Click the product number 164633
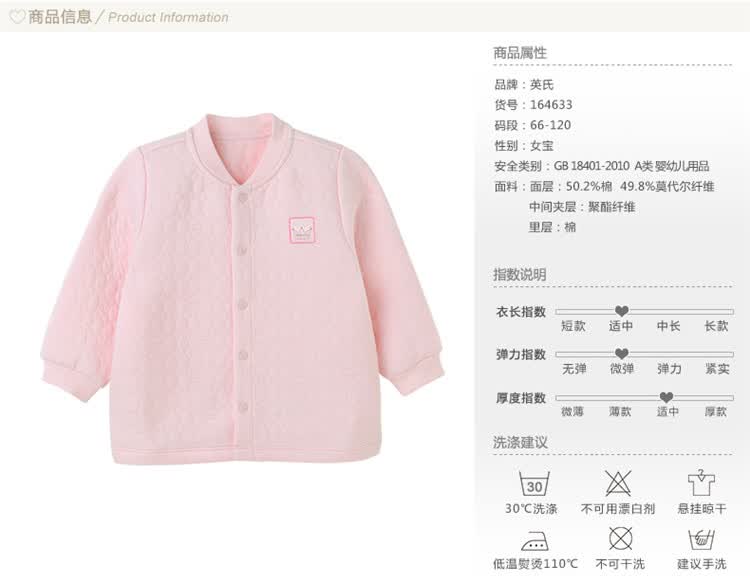 click(551, 105)
